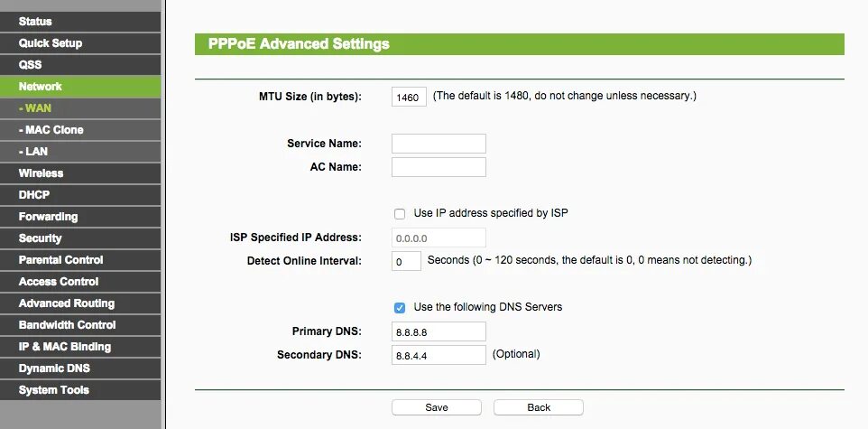
Task: Open Parental Control in the sidebar
Action: [x=80, y=260]
